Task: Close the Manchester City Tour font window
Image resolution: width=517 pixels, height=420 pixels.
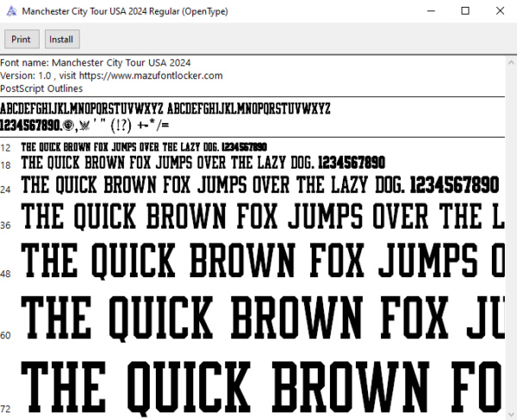Action: click(500, 11)
